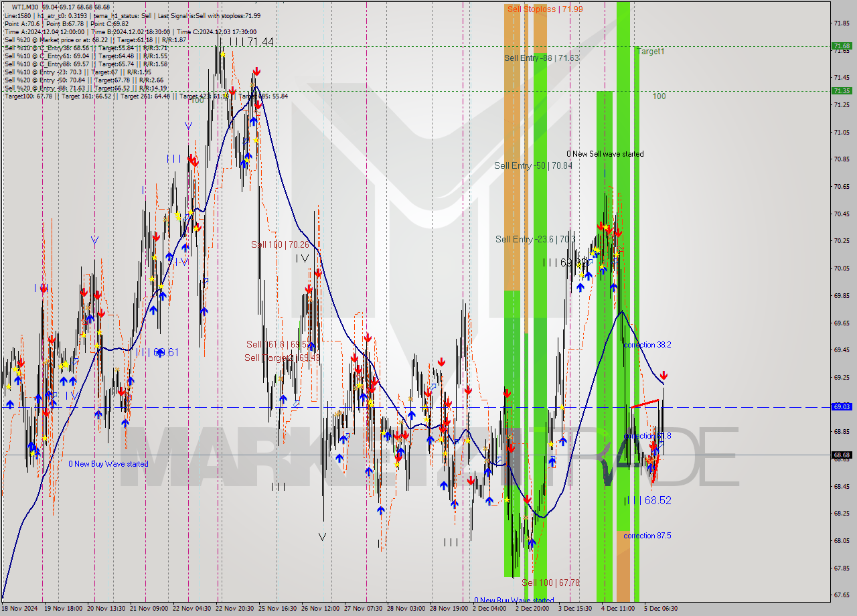Click the 'Sell Entry -88 | 71.63' label
The image size is (857, 616).
[541, 58]
